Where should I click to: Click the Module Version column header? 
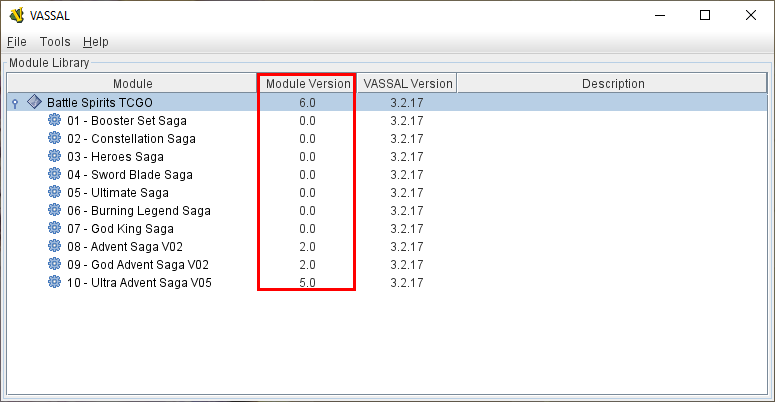coord(307,84)
